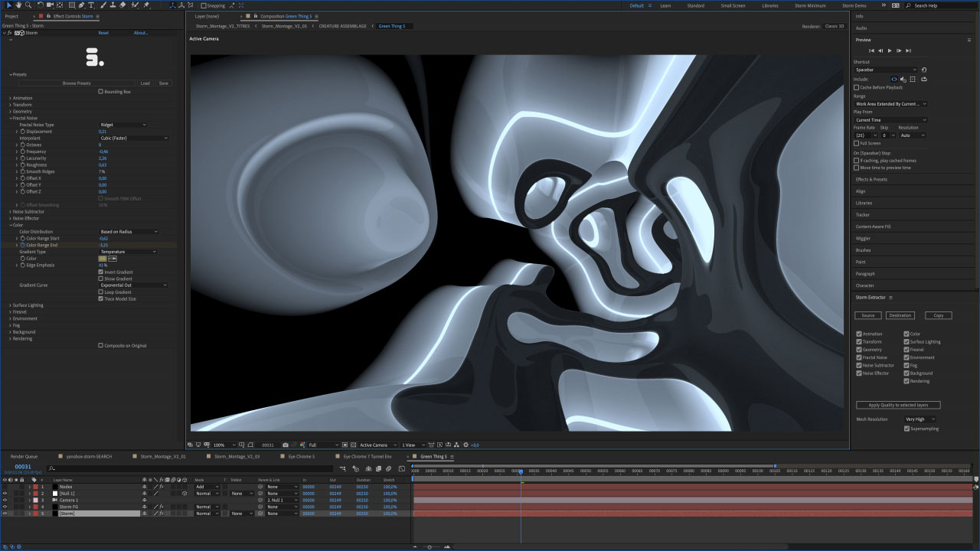Select the Zoom magnifier tool
This screenshot has height=551, width=980.
tap(28, 5)
